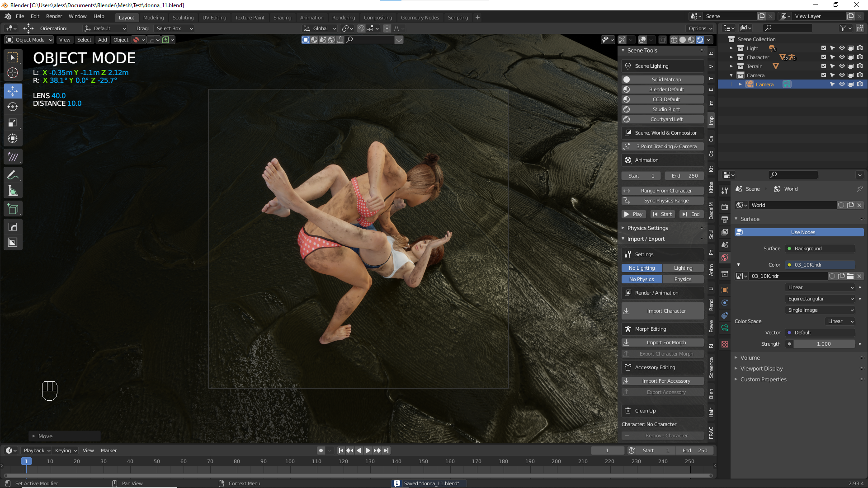Screen dimensions: 868x488
Task: Activate the Scale tool
Action: click(x=13, y=123)
